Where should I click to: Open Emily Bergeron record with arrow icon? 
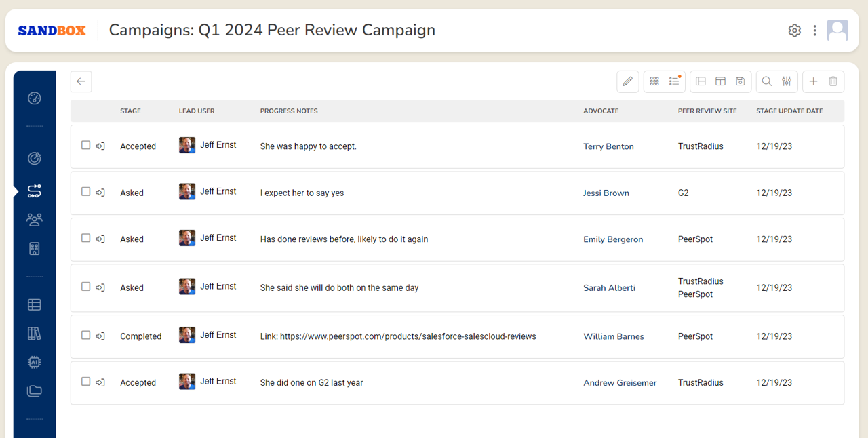100,239
